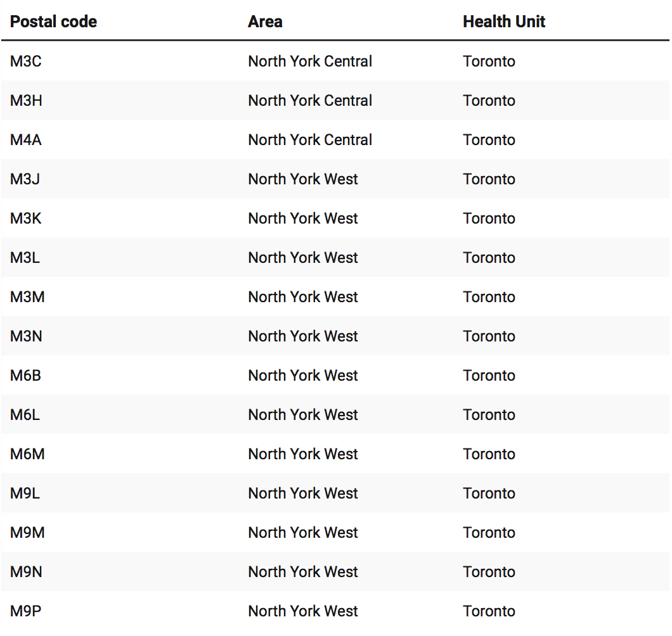Select the M3C postal code cell
This screenshot has width=672, height=636.
point(27,61)
